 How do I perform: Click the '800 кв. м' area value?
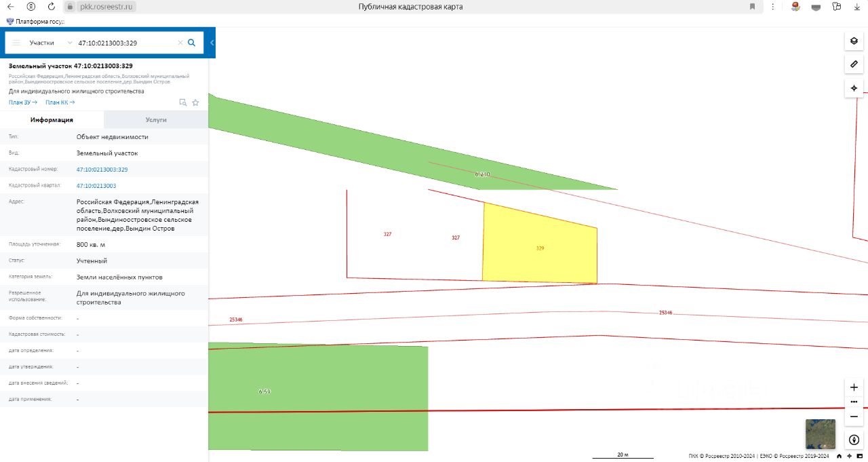pos(91,244)
